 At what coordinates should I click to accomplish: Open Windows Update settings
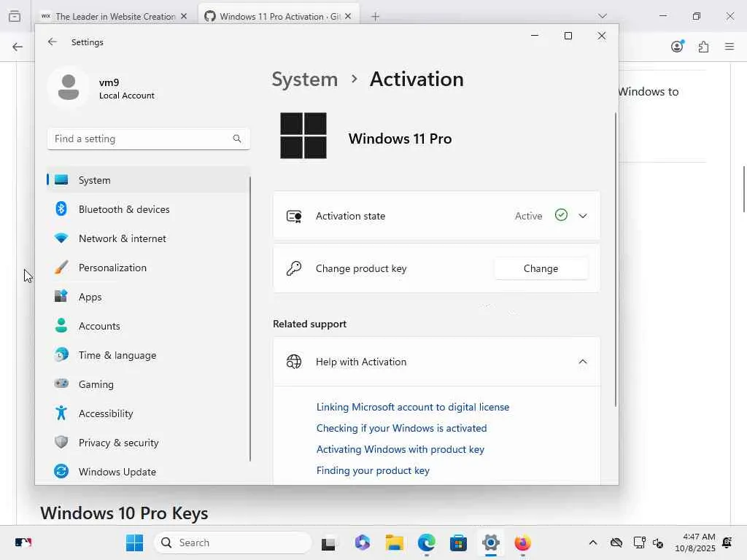148,472
